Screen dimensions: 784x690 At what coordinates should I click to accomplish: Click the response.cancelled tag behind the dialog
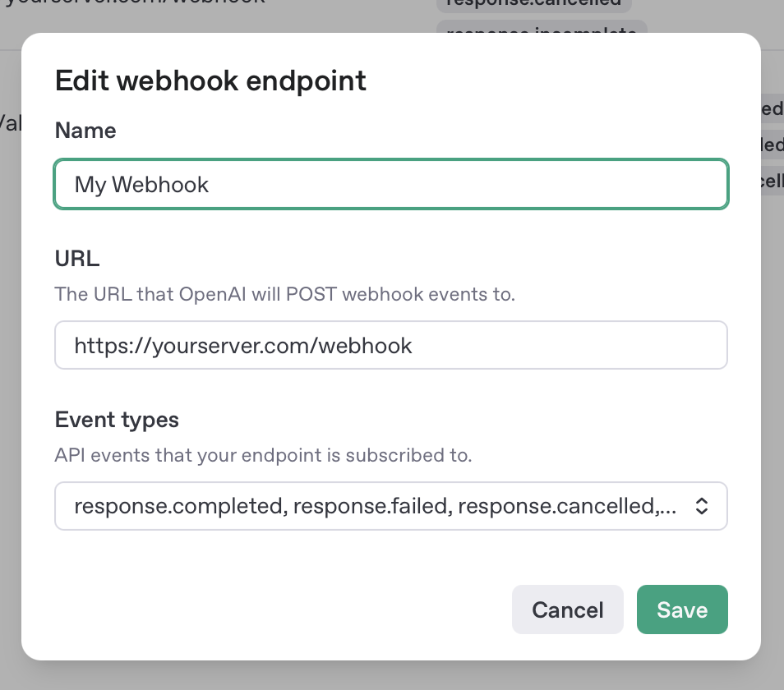pos(533,4)
